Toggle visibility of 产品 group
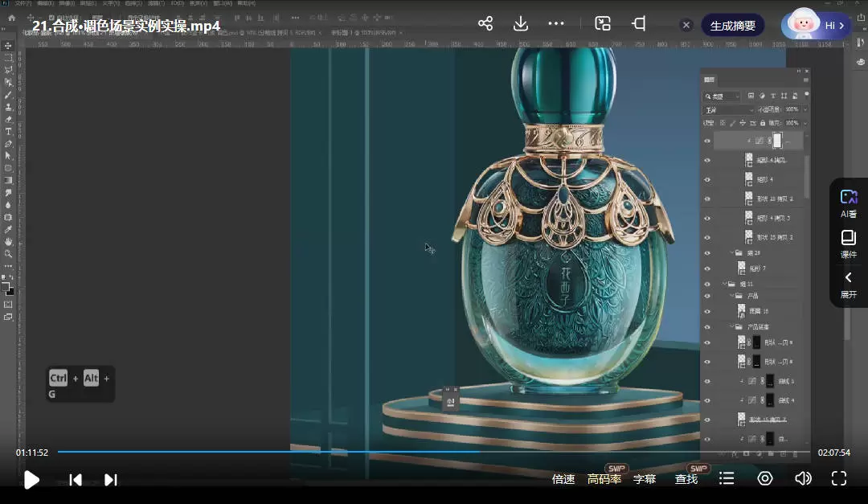The image size is (868, 504). 707,296
